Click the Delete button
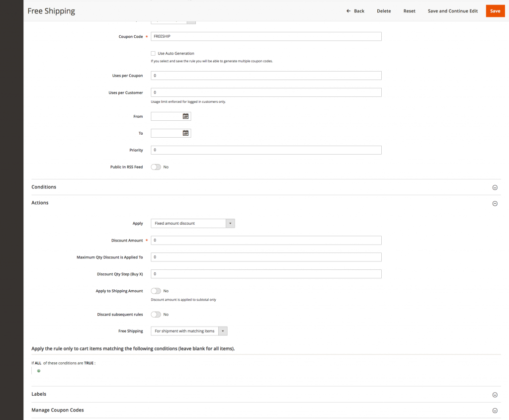This screenshot has height=420, width=509. click(x=384, y=11)
